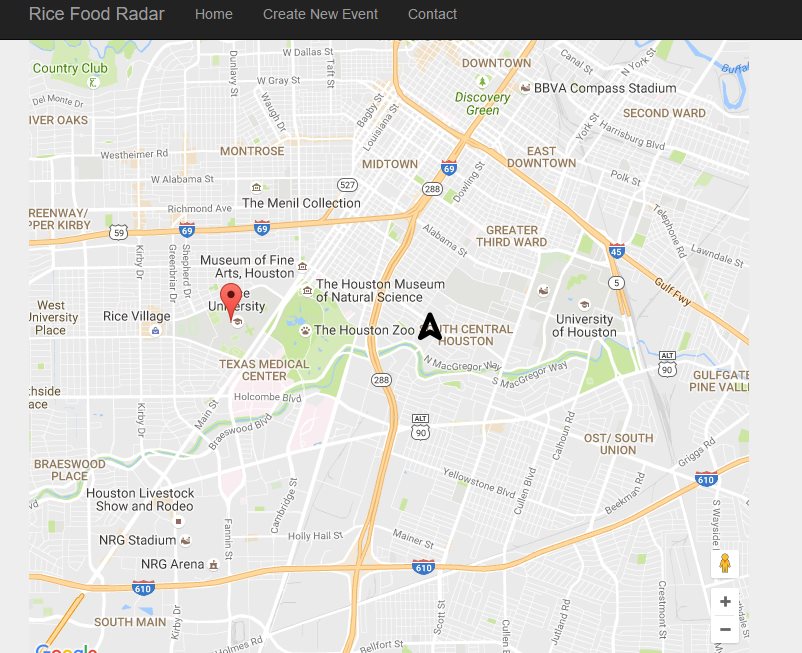Click the Houston Museum of Natural Science icon
Viewport: 802px width, 653px height.
[x=307, y=291]
